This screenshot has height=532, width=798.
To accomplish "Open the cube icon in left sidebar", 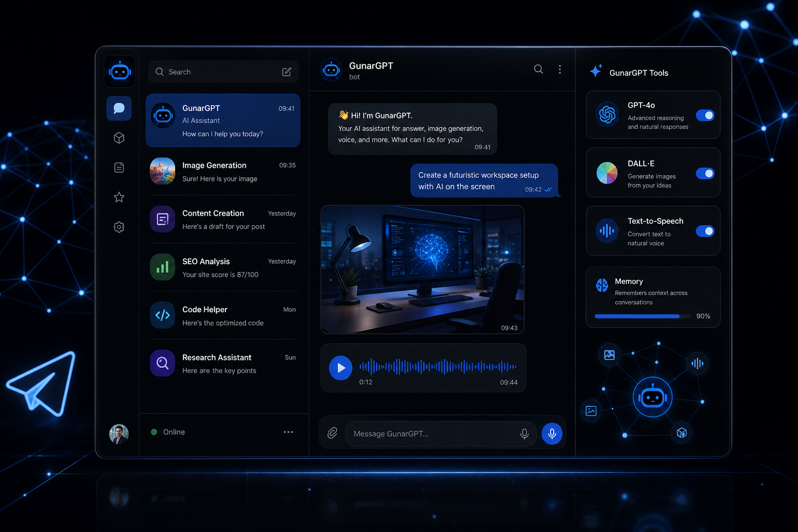I will [119, 138].
